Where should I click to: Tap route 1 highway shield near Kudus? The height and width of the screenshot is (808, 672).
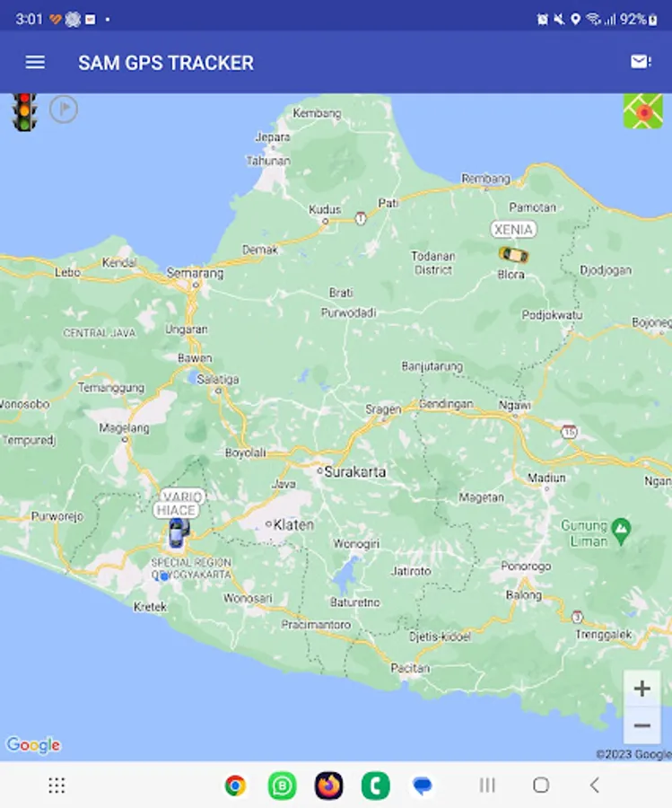point(361,218)
